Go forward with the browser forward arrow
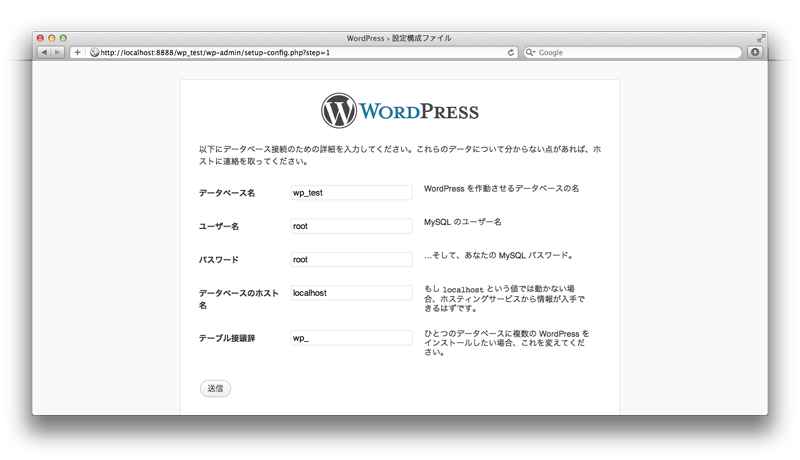 pos(58,52)
